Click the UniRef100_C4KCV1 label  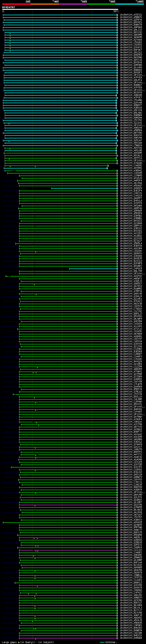(x=131, y=193)
